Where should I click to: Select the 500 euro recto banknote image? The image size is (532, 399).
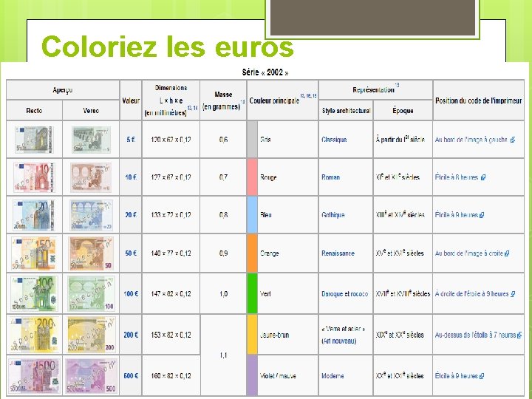34,375
